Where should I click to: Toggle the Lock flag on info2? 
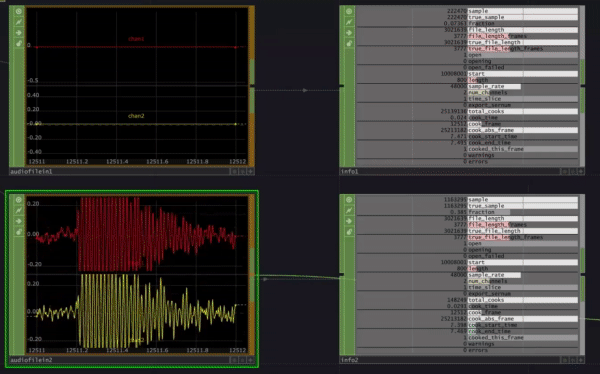click(x=349, y=232)
